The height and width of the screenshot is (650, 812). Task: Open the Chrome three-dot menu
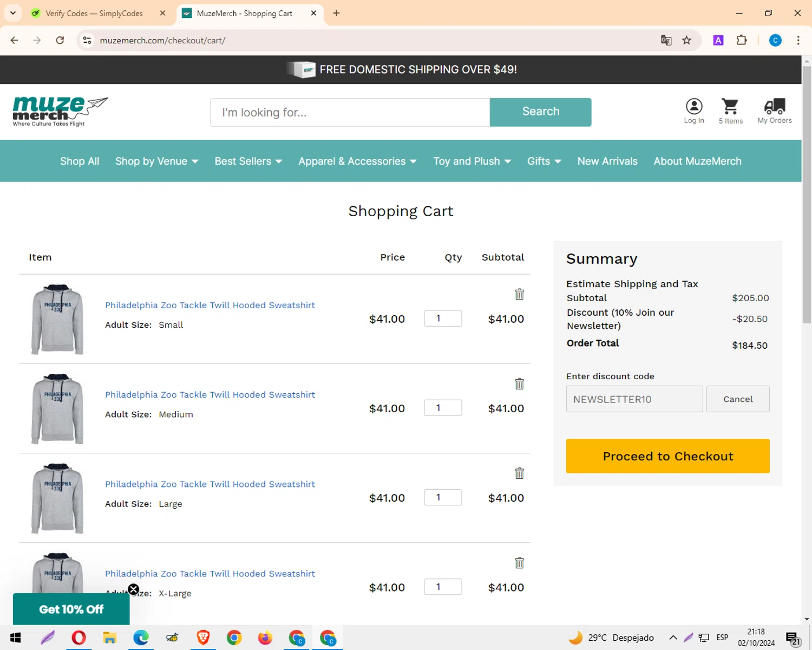(798, 40)
